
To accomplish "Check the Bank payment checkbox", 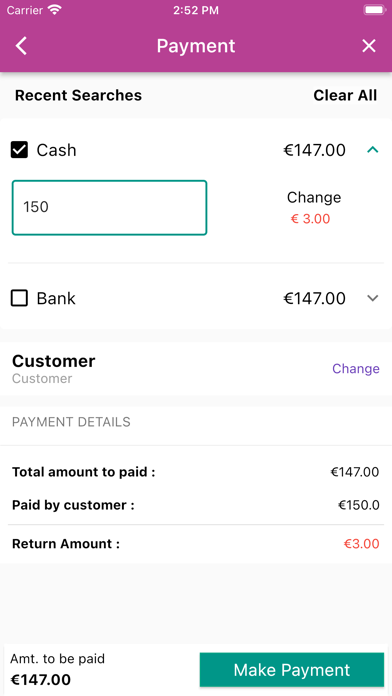I will (x=20, y=298).
